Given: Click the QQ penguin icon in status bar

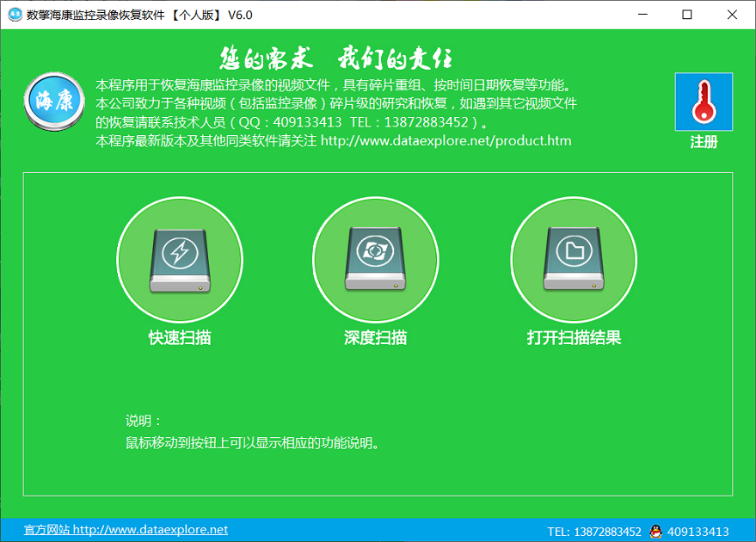Looking at the screenshot, I should point(655,532).
